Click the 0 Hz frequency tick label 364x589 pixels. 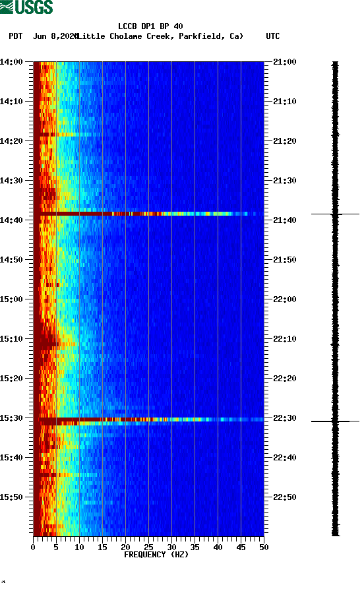point(33,547)
